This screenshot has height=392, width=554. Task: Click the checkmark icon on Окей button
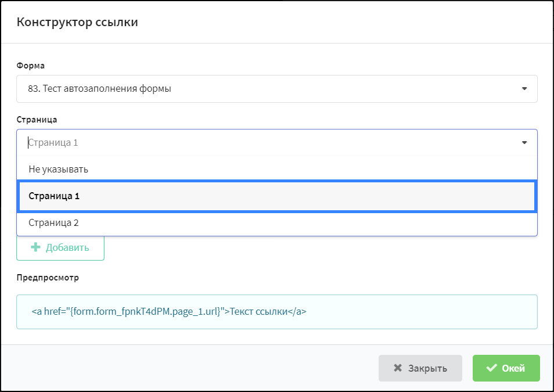click(x=491, y=368)
